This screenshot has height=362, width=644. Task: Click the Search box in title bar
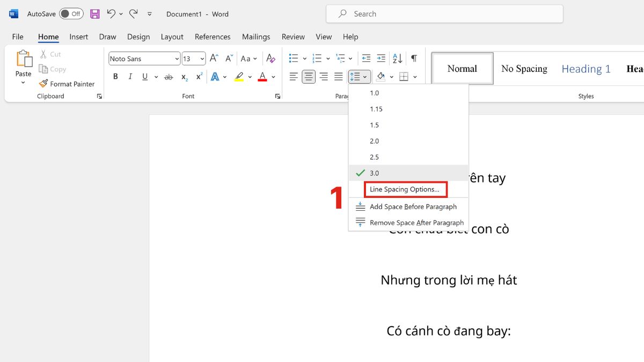(x=444, y=14)
